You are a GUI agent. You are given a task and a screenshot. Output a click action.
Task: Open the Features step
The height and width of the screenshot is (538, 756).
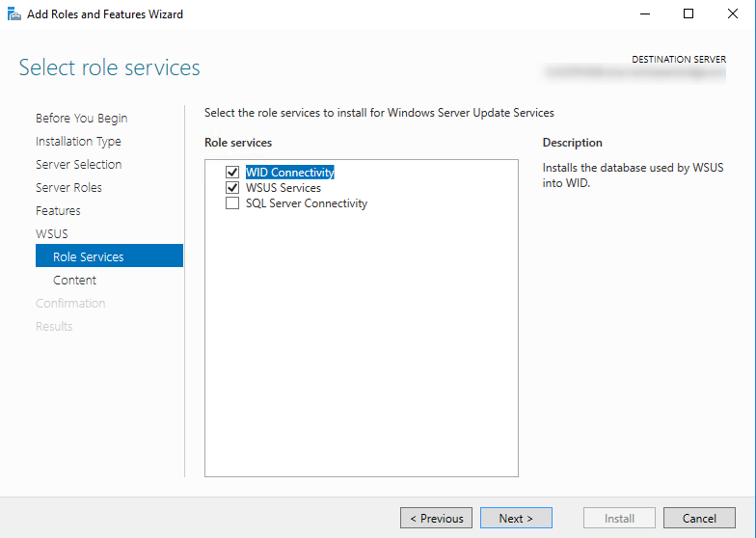point(58,210)
